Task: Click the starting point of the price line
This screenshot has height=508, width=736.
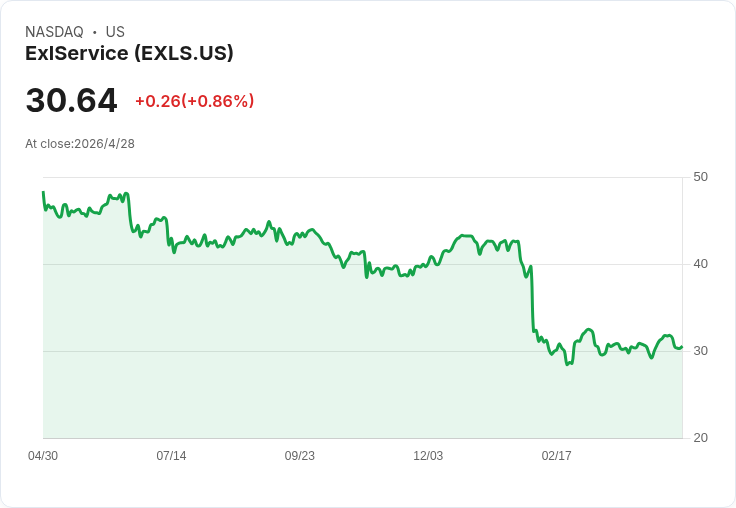Action: click(x=43, y=193)
